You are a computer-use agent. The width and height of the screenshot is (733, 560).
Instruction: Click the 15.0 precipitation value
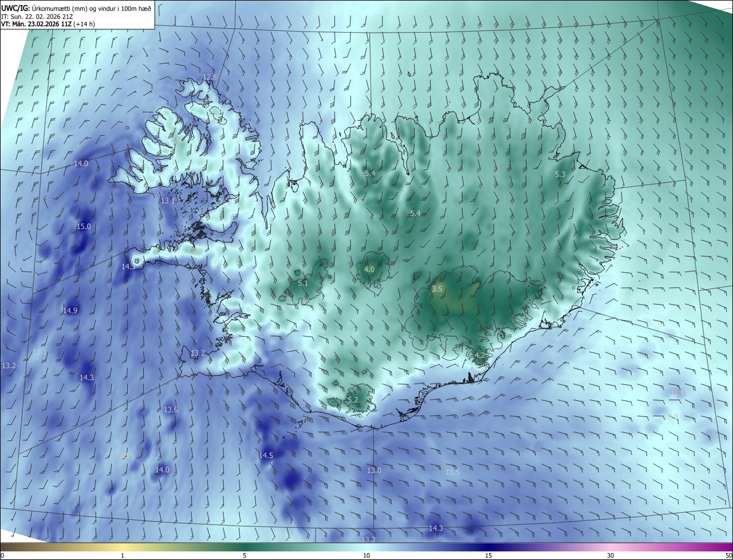tap(84, 227)
